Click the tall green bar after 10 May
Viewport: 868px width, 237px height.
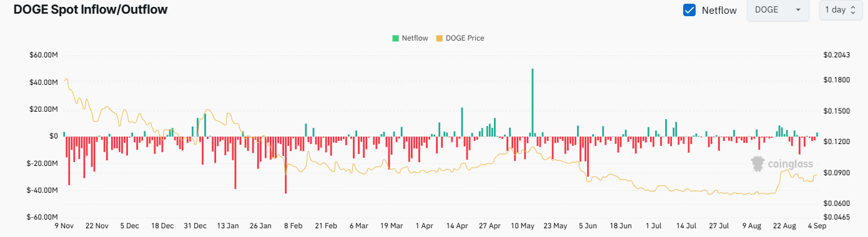(x=532, y=102)
